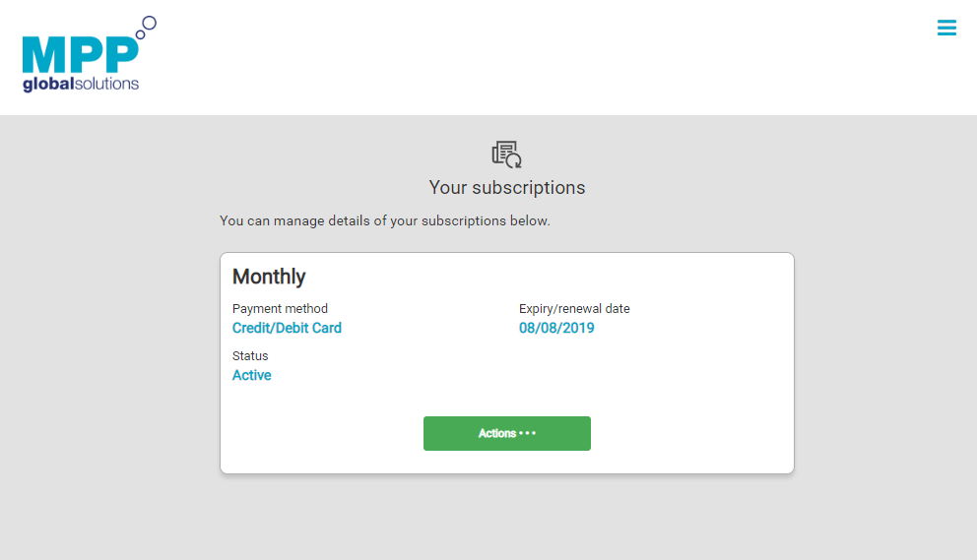Click the Payment method label

280,308
